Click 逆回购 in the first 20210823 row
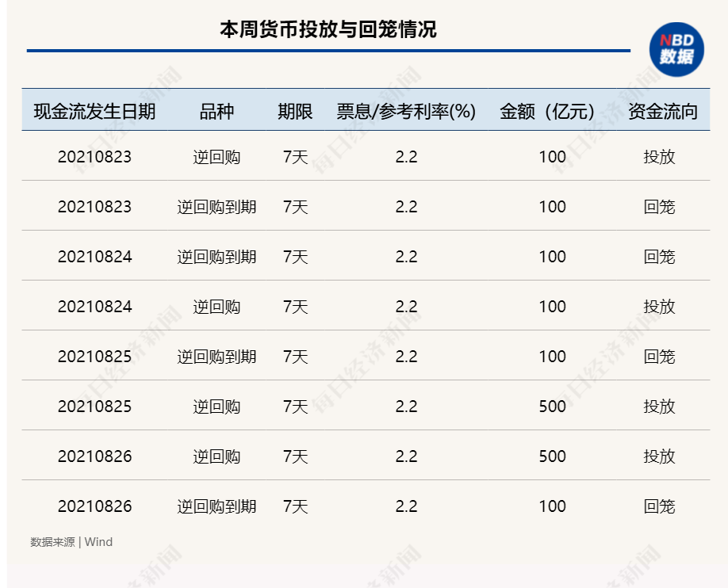Viewport: 728px width, 588px height. point(216,157)
